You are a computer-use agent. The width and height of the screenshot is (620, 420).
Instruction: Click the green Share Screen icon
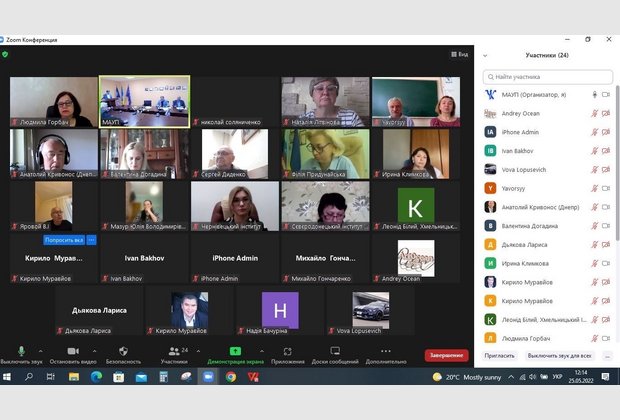pos(235,350)
